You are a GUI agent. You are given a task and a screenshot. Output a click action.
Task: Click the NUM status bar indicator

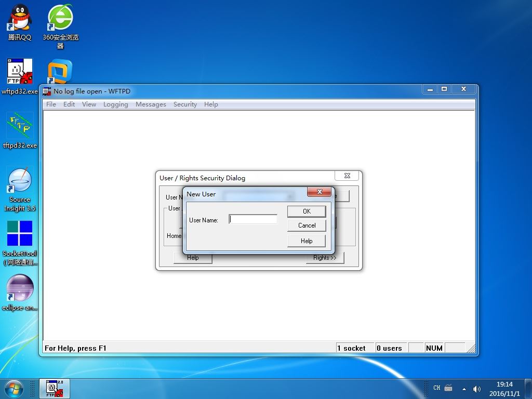point(434,348)
